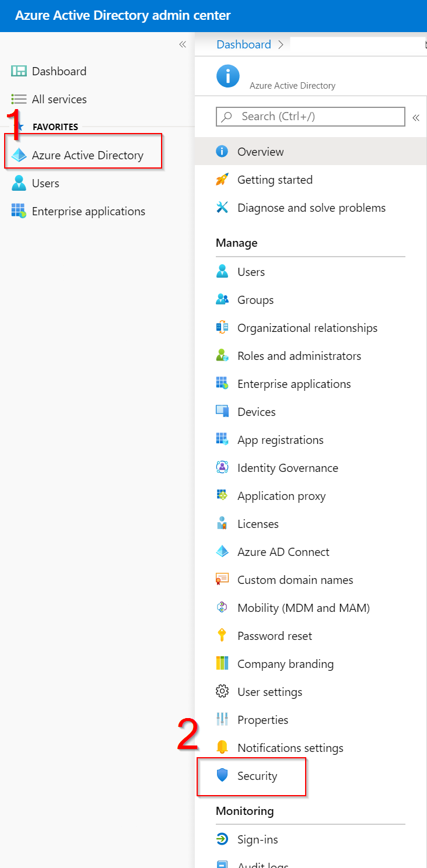
Task: Click the Devices icon in Manage list
Action: click(222, 412)
